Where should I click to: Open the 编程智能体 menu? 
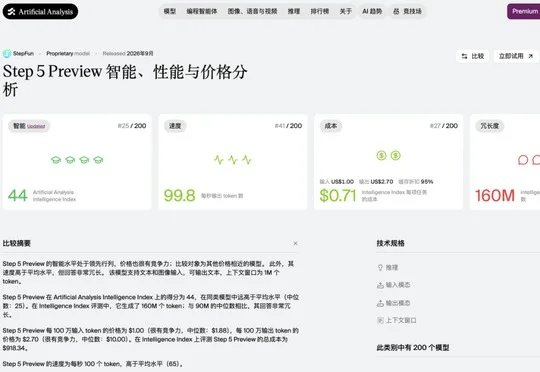coord(202,11)
